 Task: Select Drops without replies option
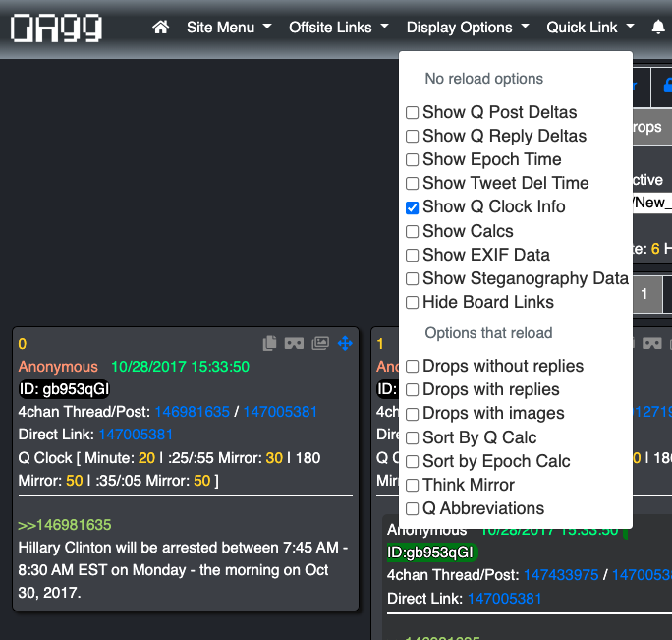[413, 367]
